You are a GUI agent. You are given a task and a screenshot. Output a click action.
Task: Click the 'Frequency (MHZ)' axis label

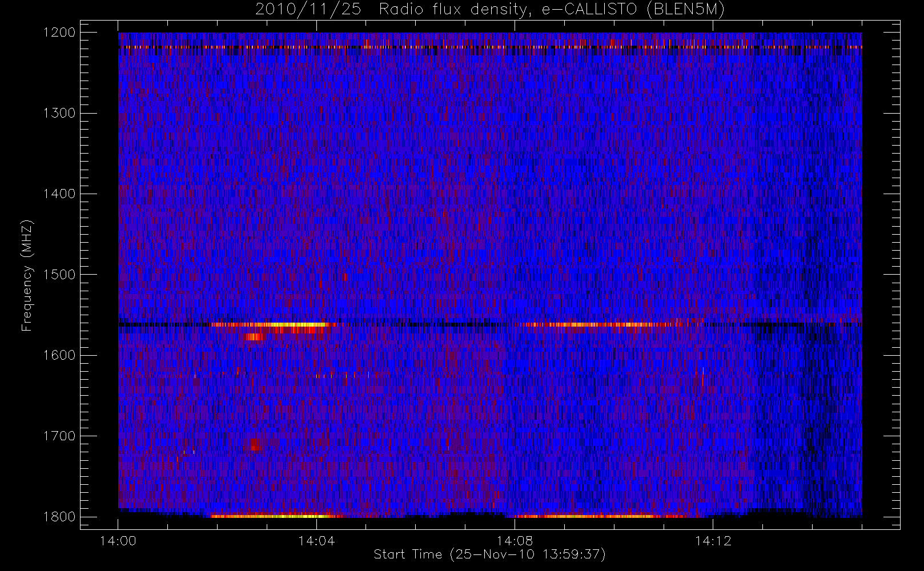[27, 275]
